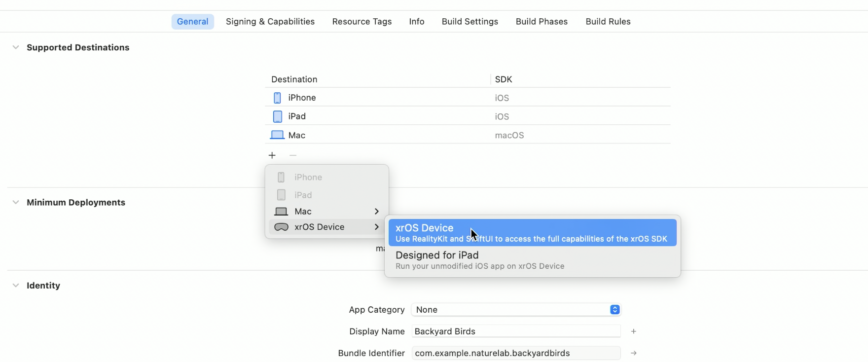
Task: Click the Bundle Identifier text field
Action: 516,353
